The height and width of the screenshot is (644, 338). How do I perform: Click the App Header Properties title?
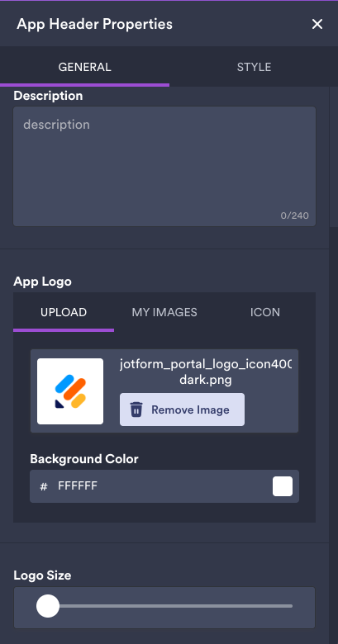[x=94, y=24]
